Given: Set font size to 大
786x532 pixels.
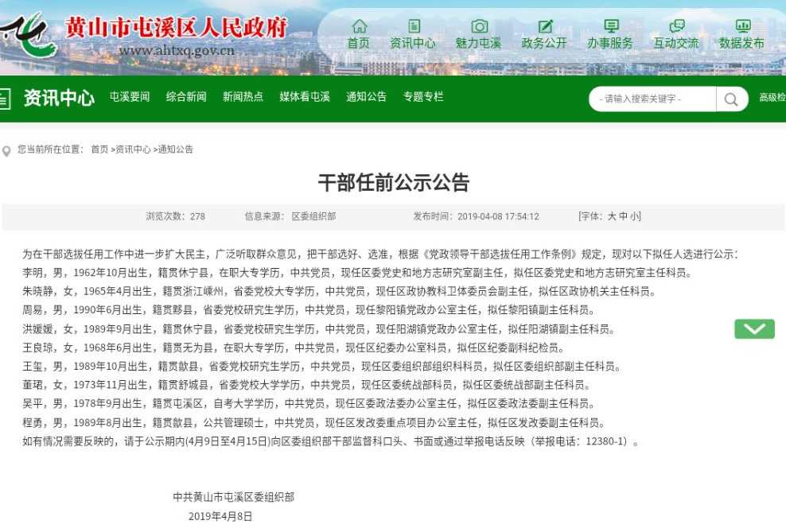Looking at the screenshot, I should click(612, 216).
